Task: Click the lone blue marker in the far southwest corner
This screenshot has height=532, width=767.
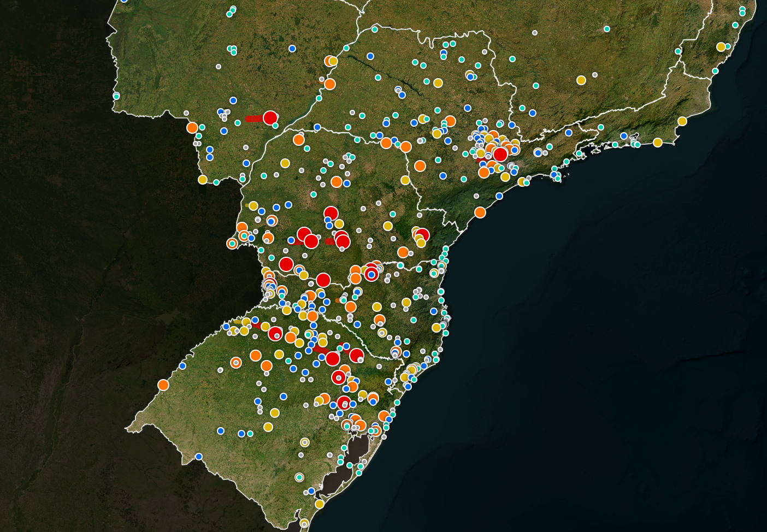Action: click(199, 456)
